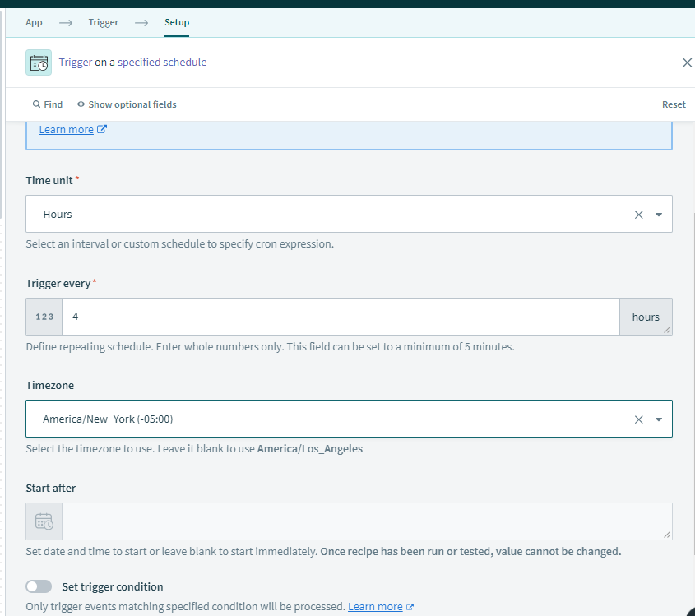
Task: Click the Find magnifier icon
Action: (36, 104)
